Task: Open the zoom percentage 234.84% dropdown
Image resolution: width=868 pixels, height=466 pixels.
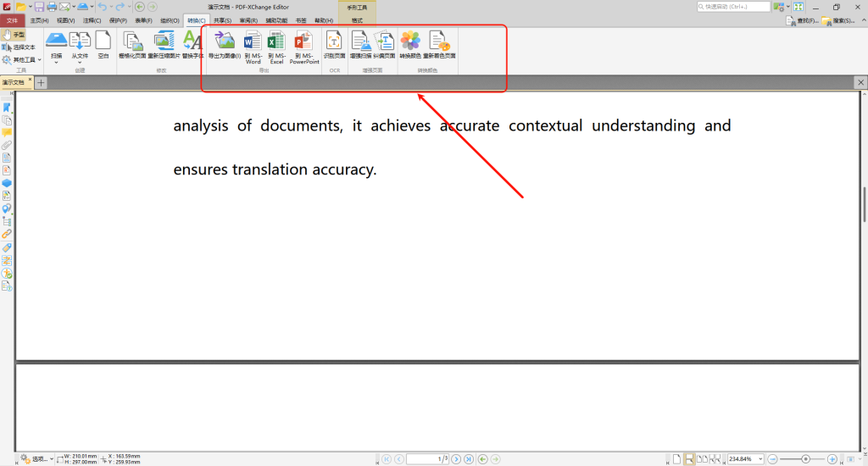Action: pos(760,458)
